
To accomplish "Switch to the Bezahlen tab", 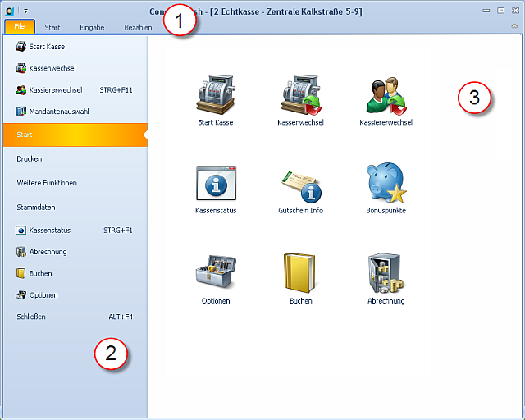I will coord(138,27).
